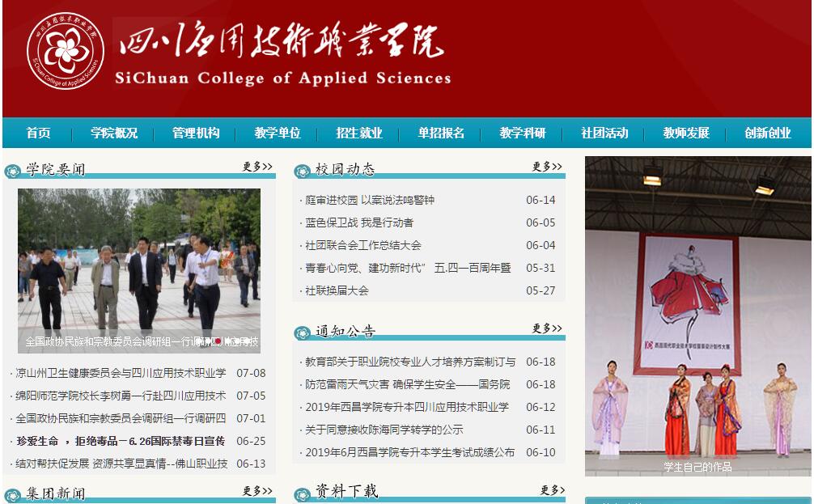Click the 资料下载 section flower icon

[x=302, y=493]
